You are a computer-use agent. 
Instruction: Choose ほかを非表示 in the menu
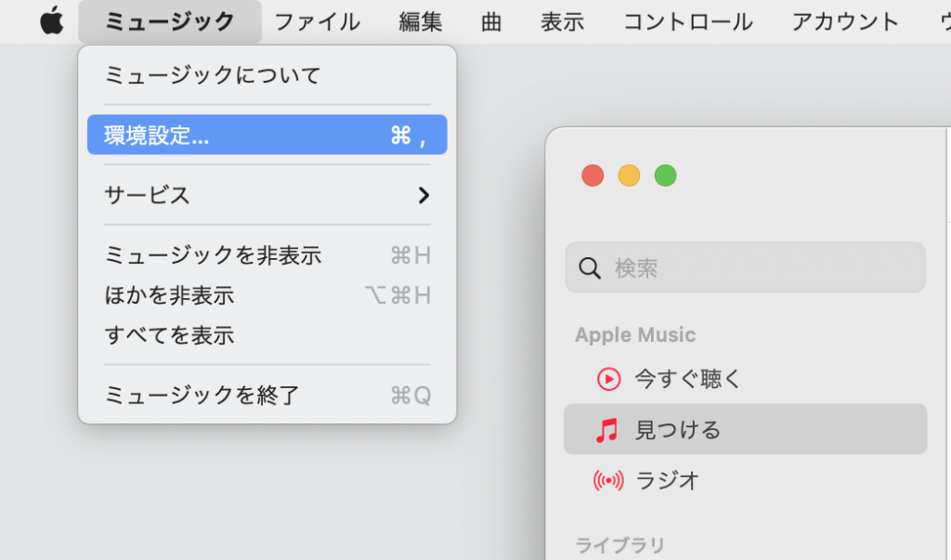169,295
